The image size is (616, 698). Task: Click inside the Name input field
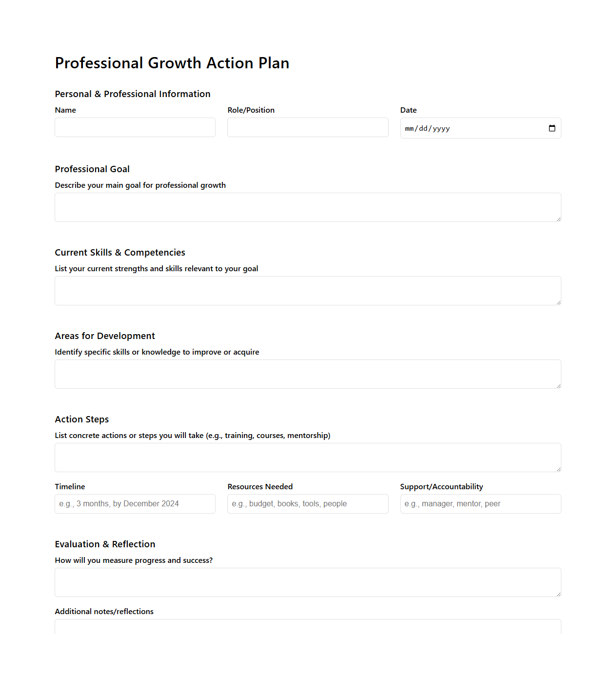point(135,127)
